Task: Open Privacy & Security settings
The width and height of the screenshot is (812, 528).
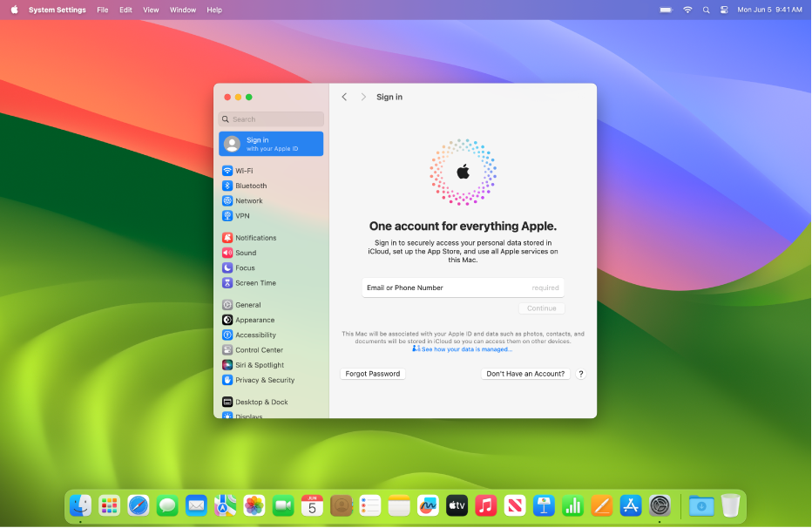Action: (x=264, y=381)
